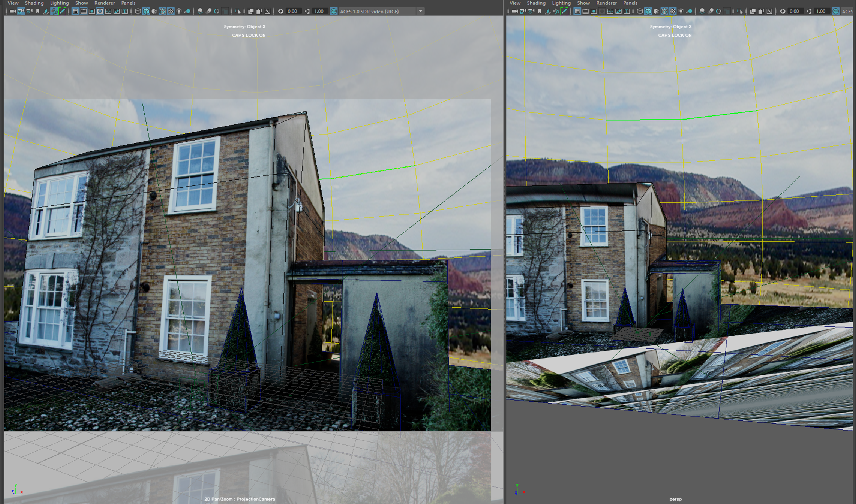The image size is (856, 504).
Task: Expand the Panels menu in persp viewport
Action: point(630,3)
